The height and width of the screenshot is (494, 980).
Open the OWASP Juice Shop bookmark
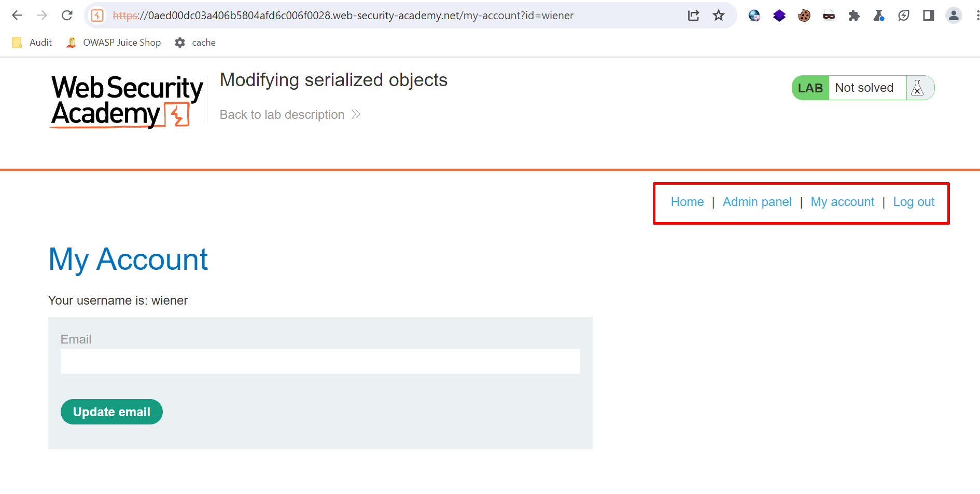[114, 43]
